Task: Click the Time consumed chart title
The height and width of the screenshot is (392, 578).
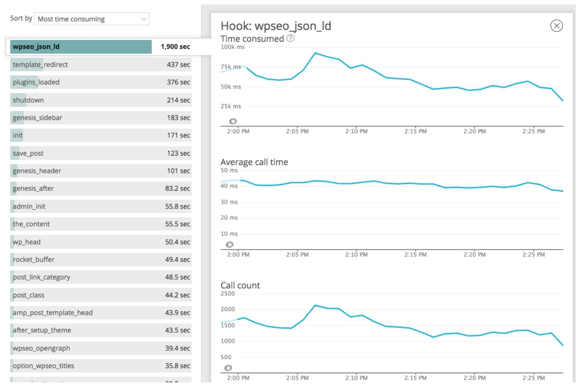Action: click(252, 39)
